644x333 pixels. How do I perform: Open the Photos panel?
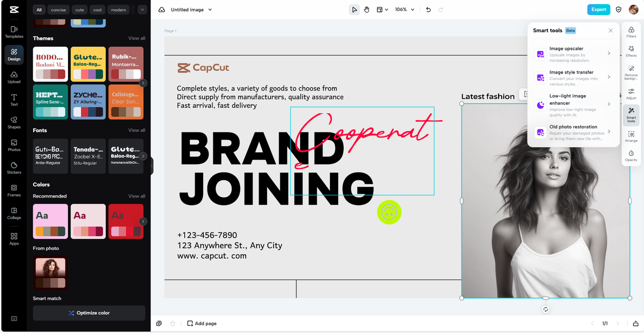[x=14, y=145]
